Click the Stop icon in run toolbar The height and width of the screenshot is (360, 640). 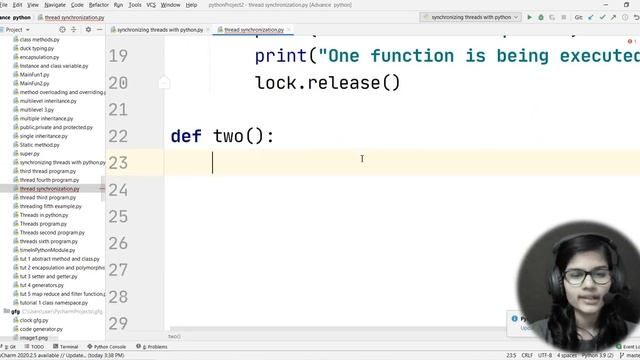coord(564,17)
